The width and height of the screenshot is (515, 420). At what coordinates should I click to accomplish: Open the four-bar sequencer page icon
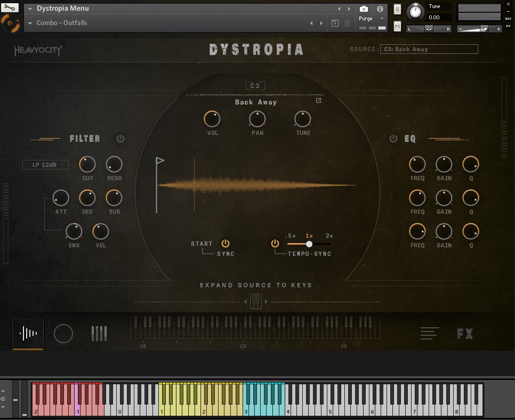[x=99, y=334]
